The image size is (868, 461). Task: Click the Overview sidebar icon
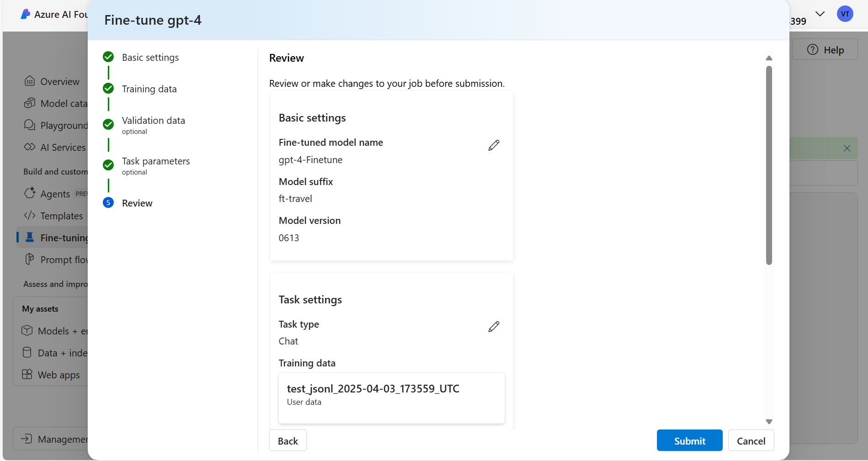click(x=30, y=81)
